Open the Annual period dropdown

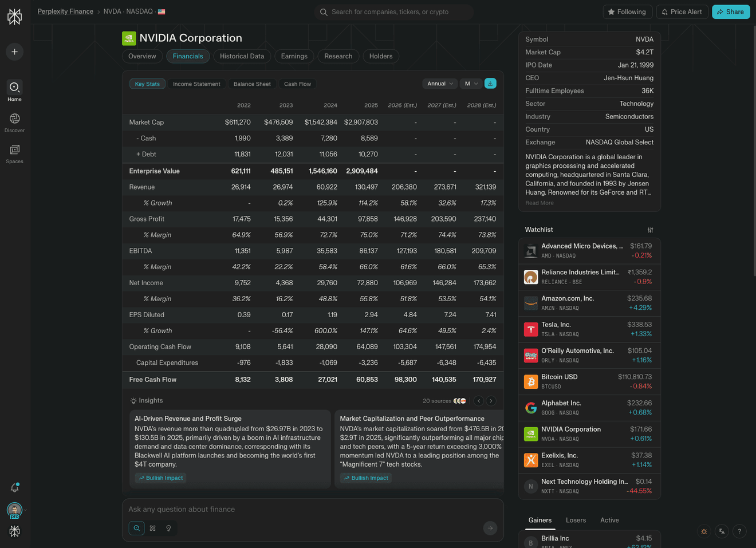coord(440,84)
